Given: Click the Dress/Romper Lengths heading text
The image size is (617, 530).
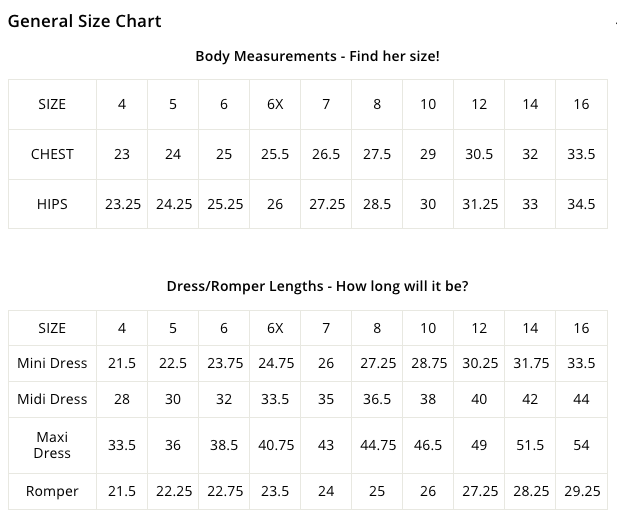Looking at the screenshot, I should [x=317, y=286].
